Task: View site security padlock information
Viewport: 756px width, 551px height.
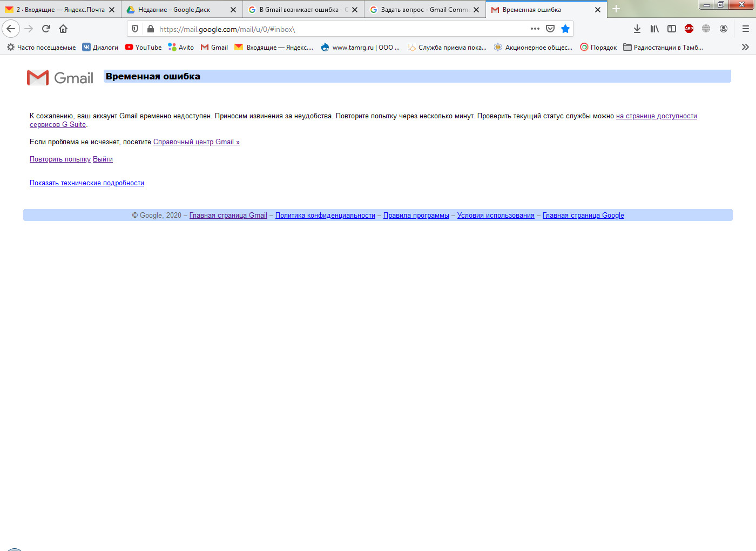Action: pyautogui.click(x=151, y=29)
